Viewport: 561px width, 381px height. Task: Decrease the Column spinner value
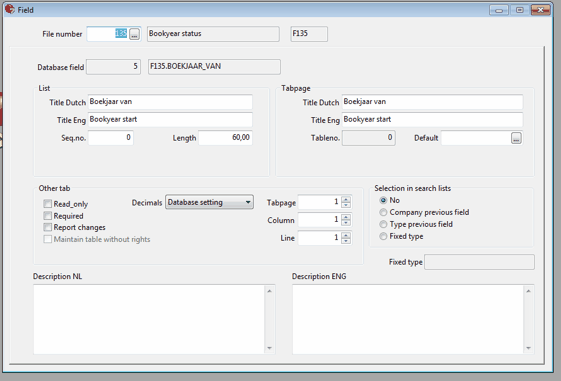click(346, 223)
